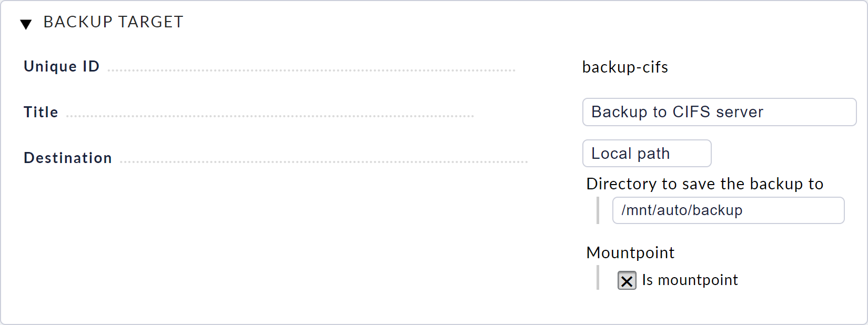
Task: Select the Title field label
Action: [41, 111]
